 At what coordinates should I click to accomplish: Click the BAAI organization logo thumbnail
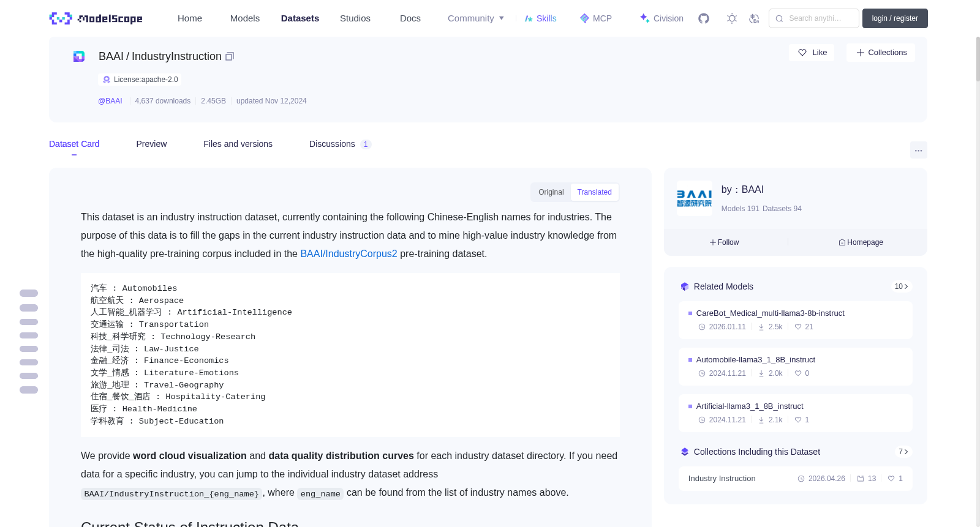click(x=695, y=198)
